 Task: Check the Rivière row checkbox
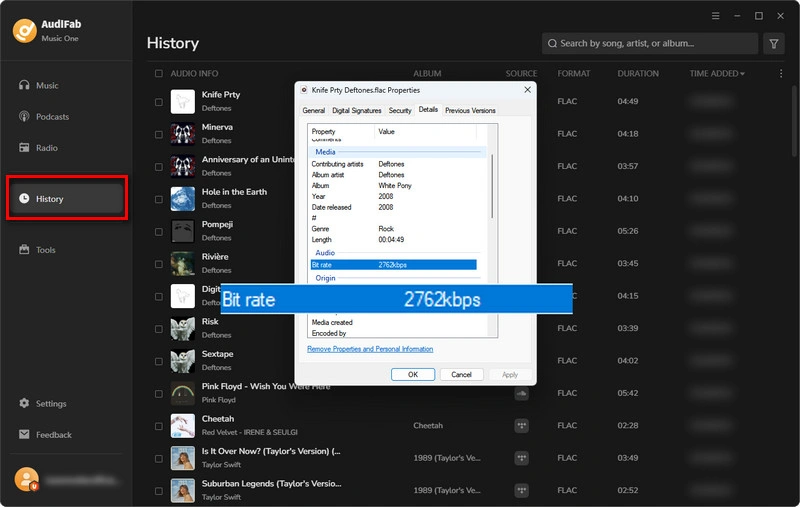click(x=159, y=264)
